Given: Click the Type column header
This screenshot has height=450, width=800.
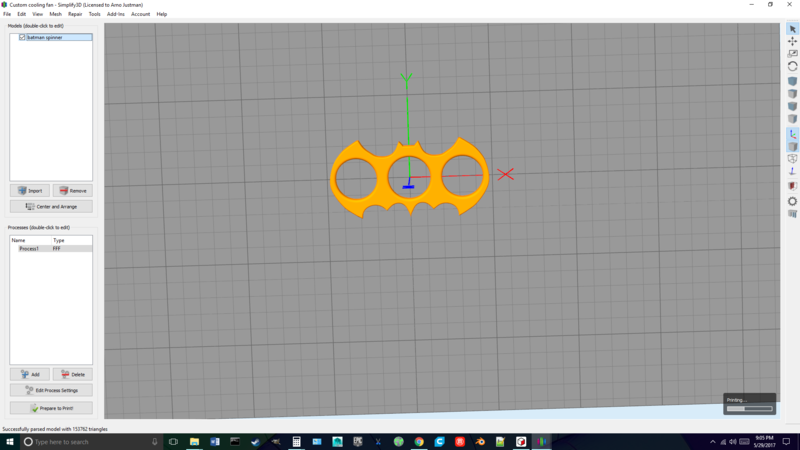Looking at the screenshot, I should pyautogui.click(x=59, y=240).
